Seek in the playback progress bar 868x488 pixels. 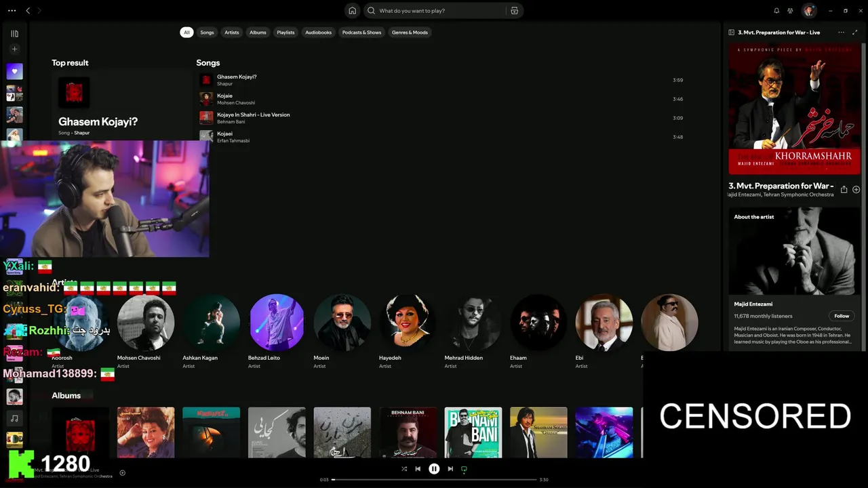click(434, 480)
